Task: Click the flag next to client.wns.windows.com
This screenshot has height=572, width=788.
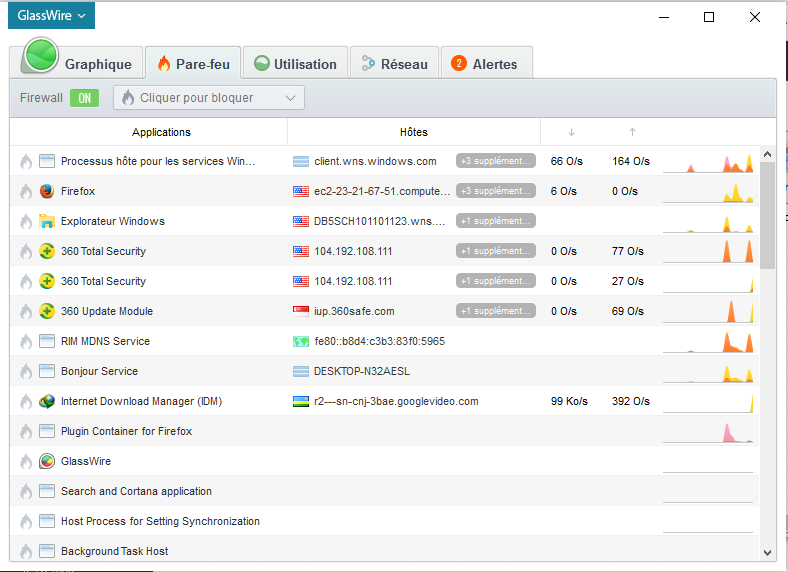Action: click(x=301, y=161)
